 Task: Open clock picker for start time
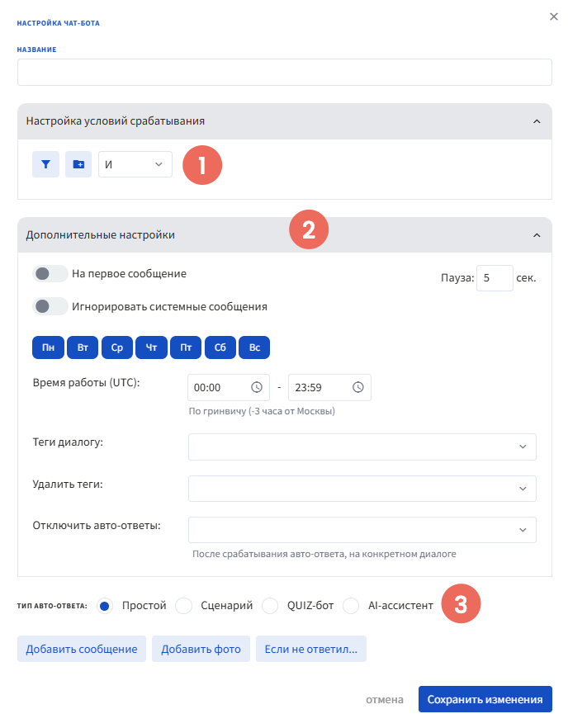[257, 387]
